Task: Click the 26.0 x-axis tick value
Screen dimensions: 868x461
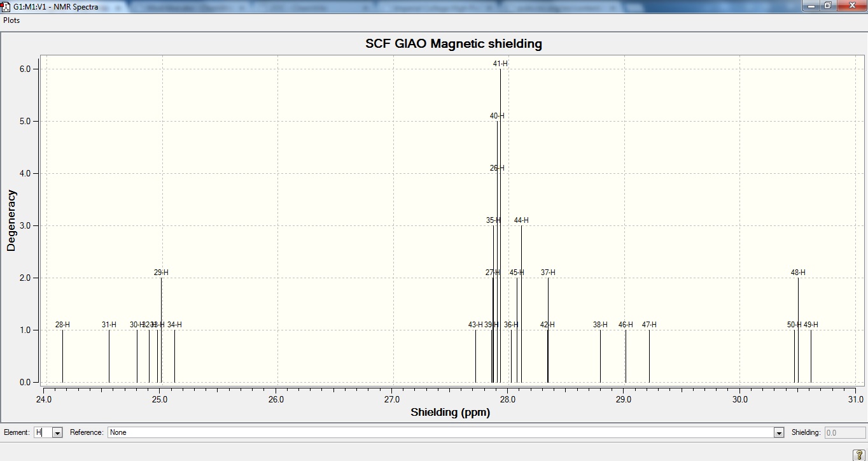Action: (276, 400)
